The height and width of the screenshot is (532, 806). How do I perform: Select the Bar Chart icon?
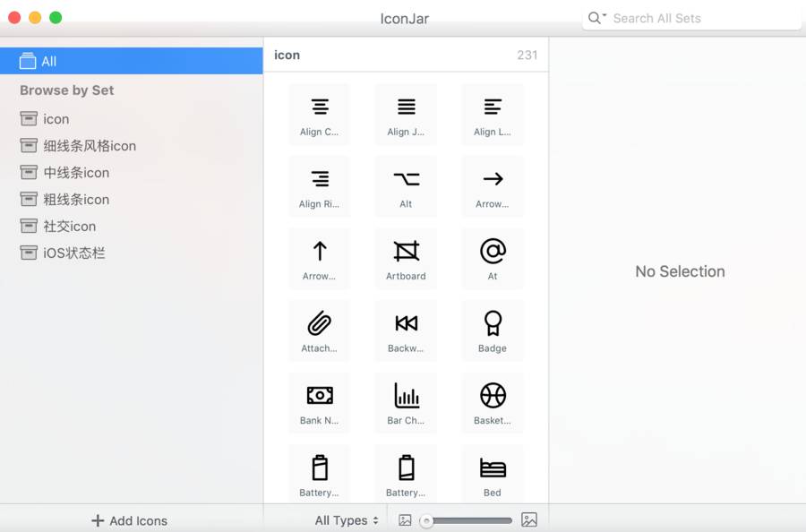click(406, 403)
